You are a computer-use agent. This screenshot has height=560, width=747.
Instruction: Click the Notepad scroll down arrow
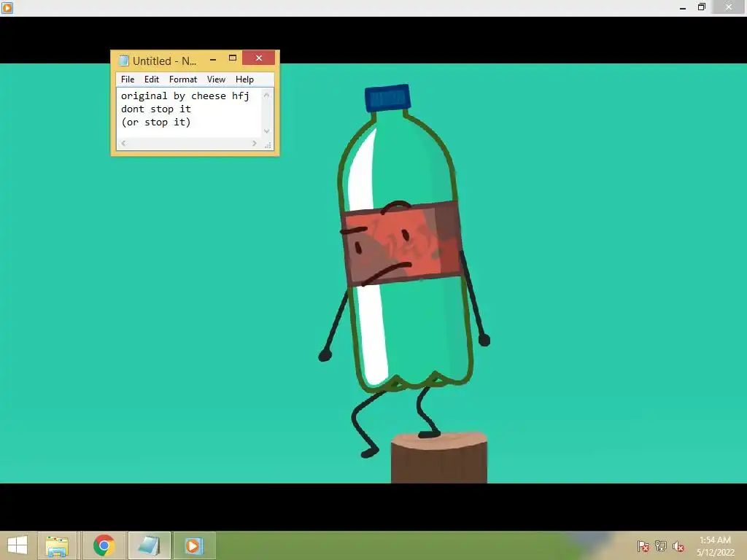(x=267, y=131)
